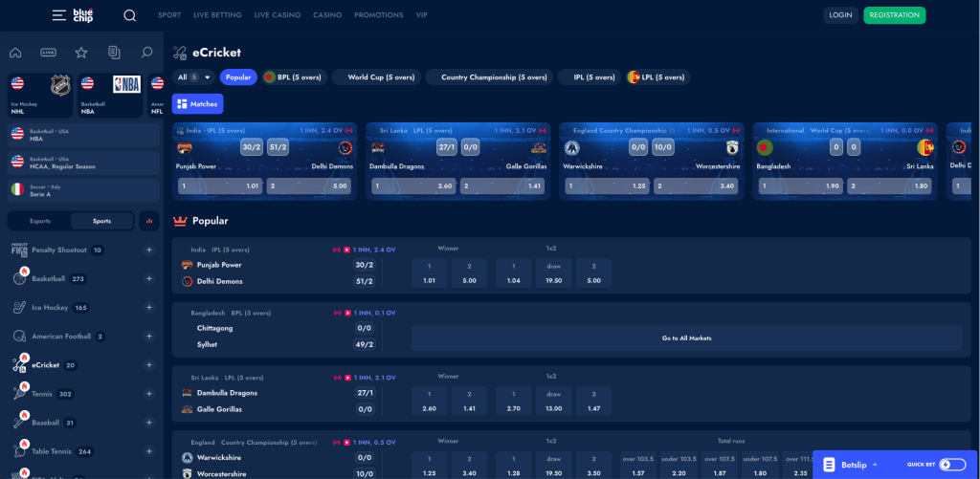Click the Matches view button
This screenshot has width=980, height=479.
(197, 103)
